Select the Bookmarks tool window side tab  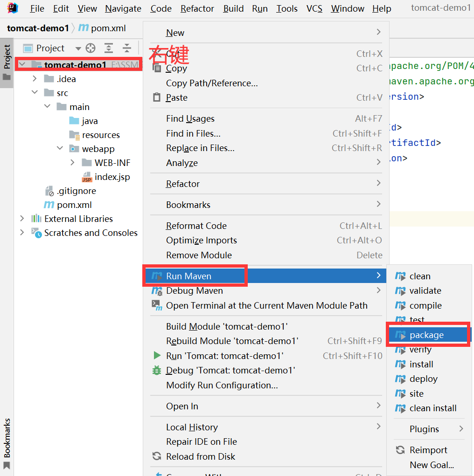pos(7,443)
